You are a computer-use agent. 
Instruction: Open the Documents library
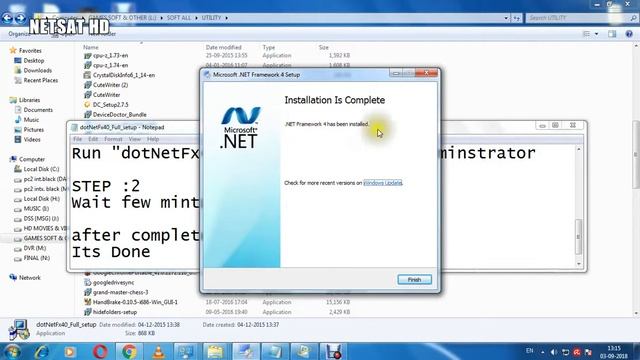[38, 110]
